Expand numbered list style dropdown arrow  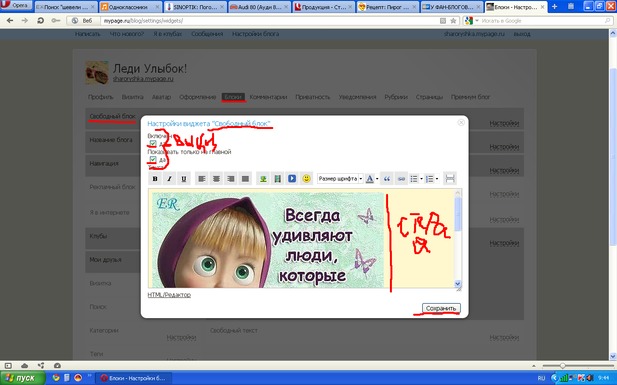click(x=437, y=179)
